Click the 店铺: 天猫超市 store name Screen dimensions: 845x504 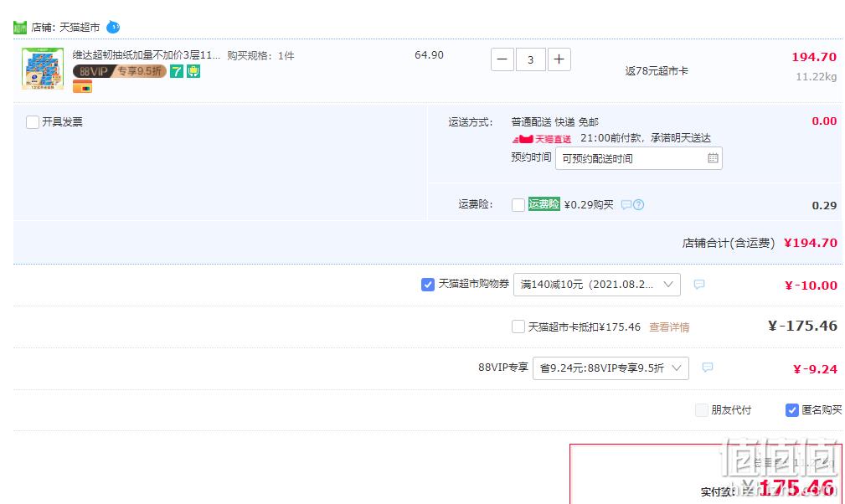click(x=65, y=27)
